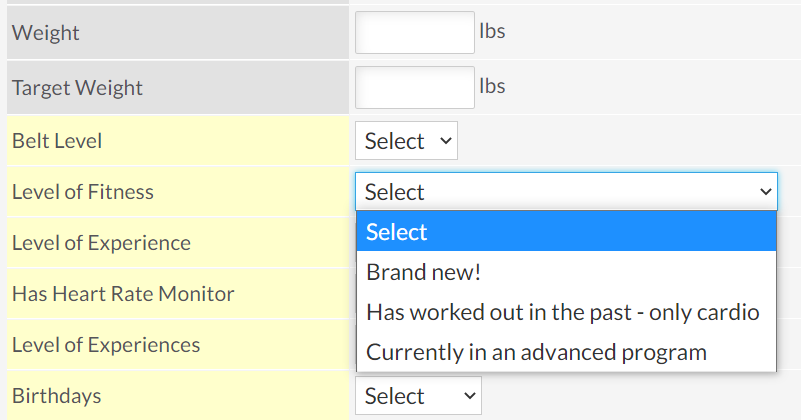Image resolution: width=801 pixels, height=420 pixels.
Task: Click the Target Weight label
Action: point(77,88)
